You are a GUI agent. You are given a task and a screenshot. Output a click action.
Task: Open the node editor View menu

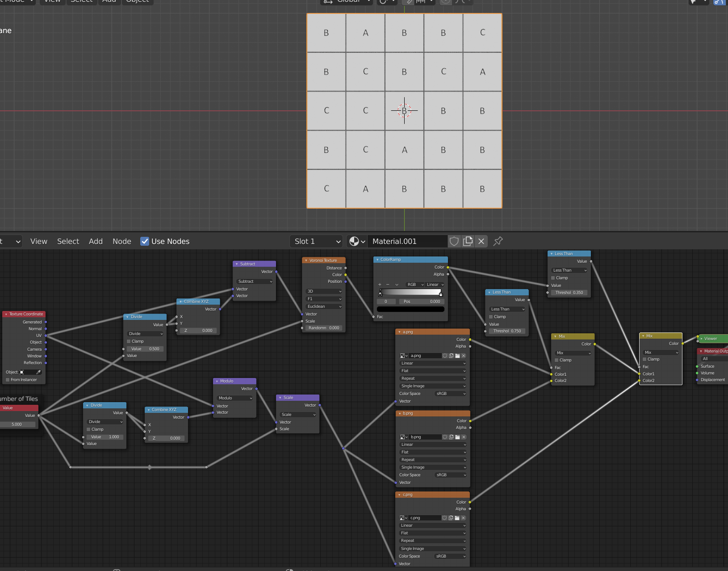39,241
